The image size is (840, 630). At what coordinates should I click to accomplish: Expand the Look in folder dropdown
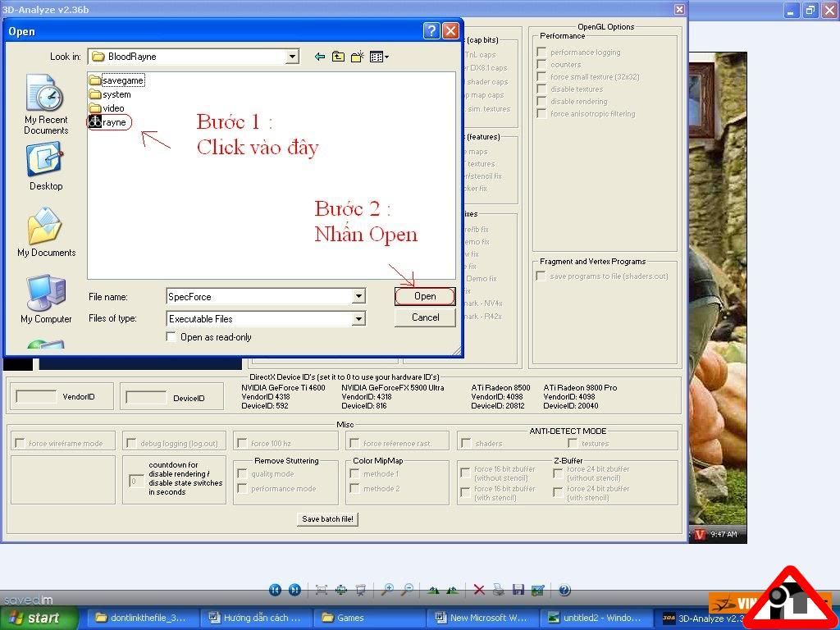click(292, 57)
